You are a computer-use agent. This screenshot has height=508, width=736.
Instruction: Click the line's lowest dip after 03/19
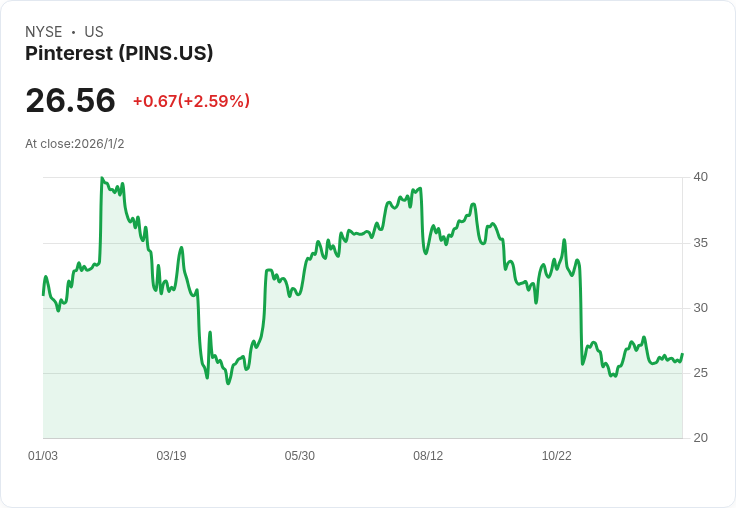(x=228, y=383)
